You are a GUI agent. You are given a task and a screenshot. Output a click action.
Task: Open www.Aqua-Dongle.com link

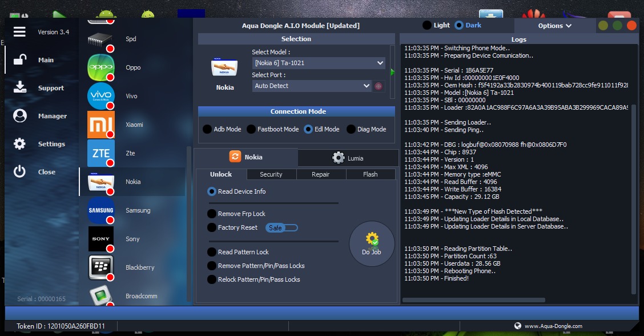click(553, 326)
